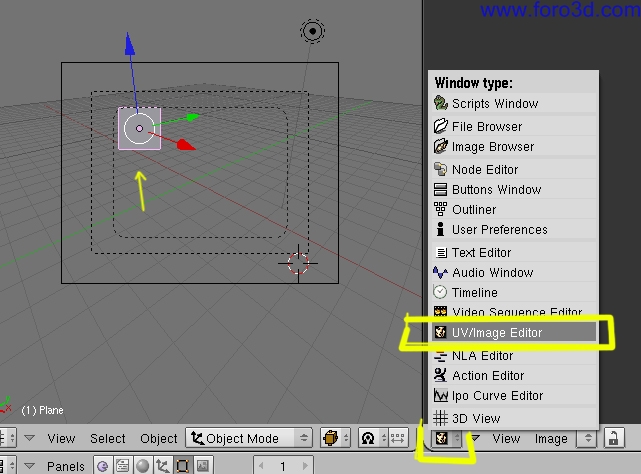Open the Object Mode dropdown
This screenshot has height=474, width=641.
[249, 438]
